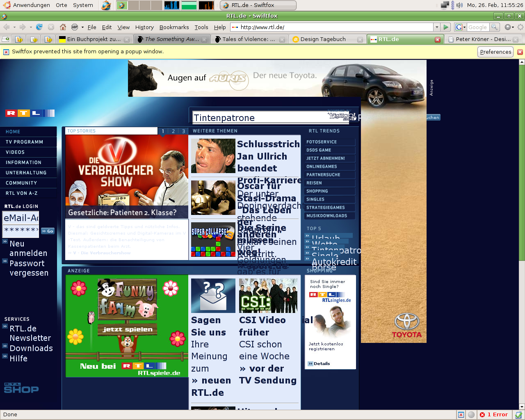Image resolution: width=525 pixels, height=420 pixels.
Task: Open the search engine selector dropdown
Action: [464, 27]
